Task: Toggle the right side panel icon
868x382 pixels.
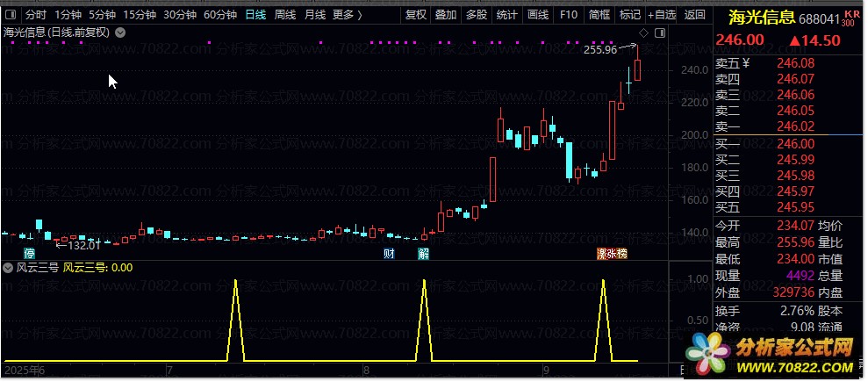Action: 659,33
